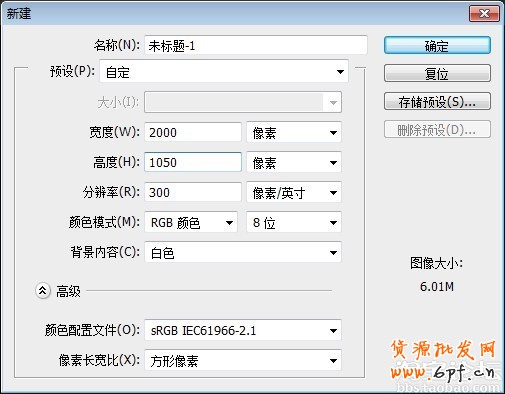Open width unit 像素 dropdown
This screenshot has height=394, width=505.
294,133
